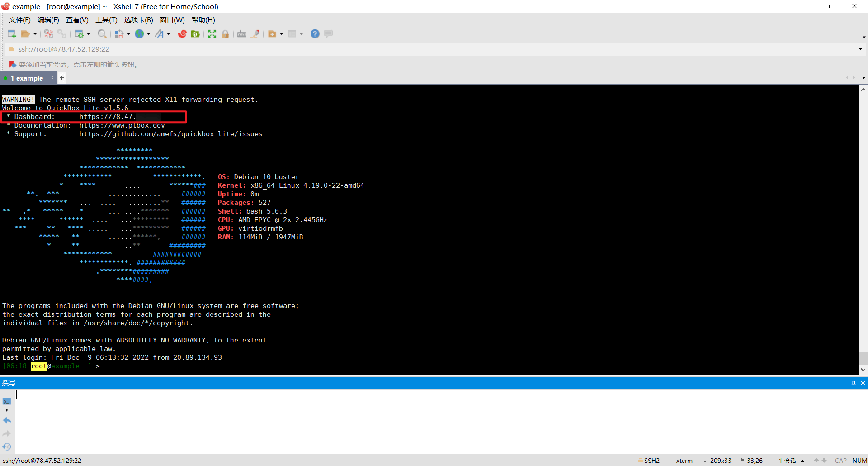Select the "1 example" session tab
The width and height of the screenshot is (868, 466).
coord(27,78)
